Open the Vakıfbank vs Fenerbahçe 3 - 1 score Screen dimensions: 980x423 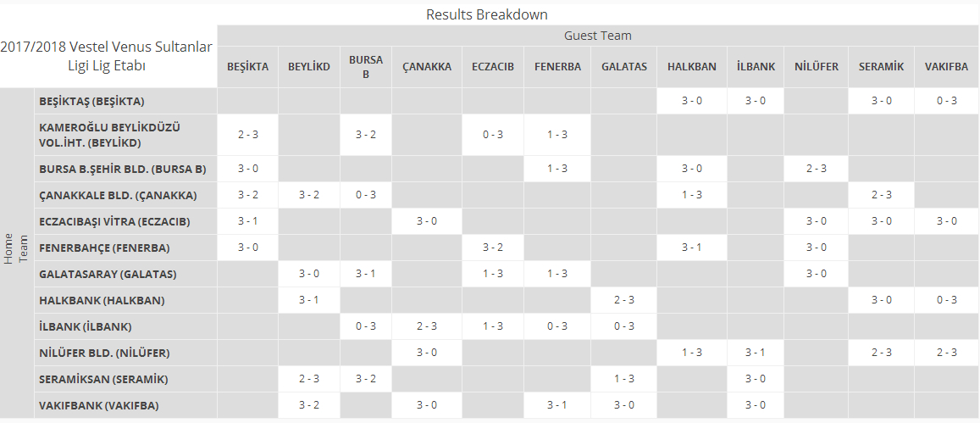[x=556, y=405]
